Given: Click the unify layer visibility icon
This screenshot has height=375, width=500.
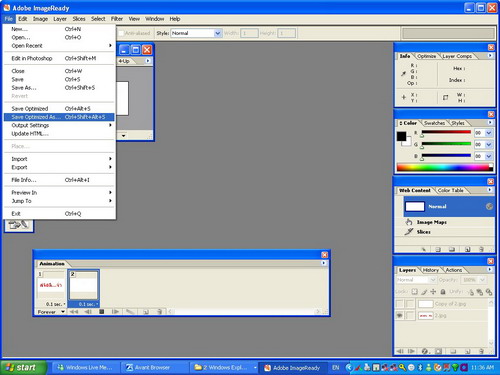Looking at the screenshot, I should [480, 292].
